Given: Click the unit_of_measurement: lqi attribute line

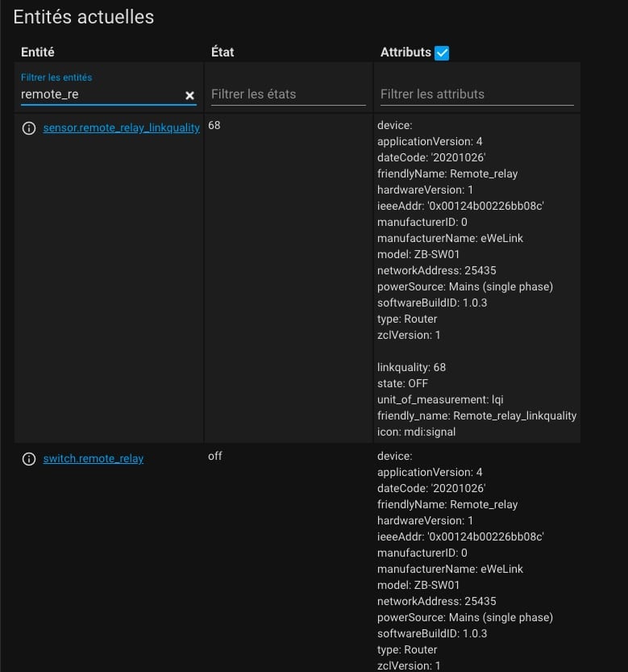Looking at the screenshot, I should click(440, 399).
